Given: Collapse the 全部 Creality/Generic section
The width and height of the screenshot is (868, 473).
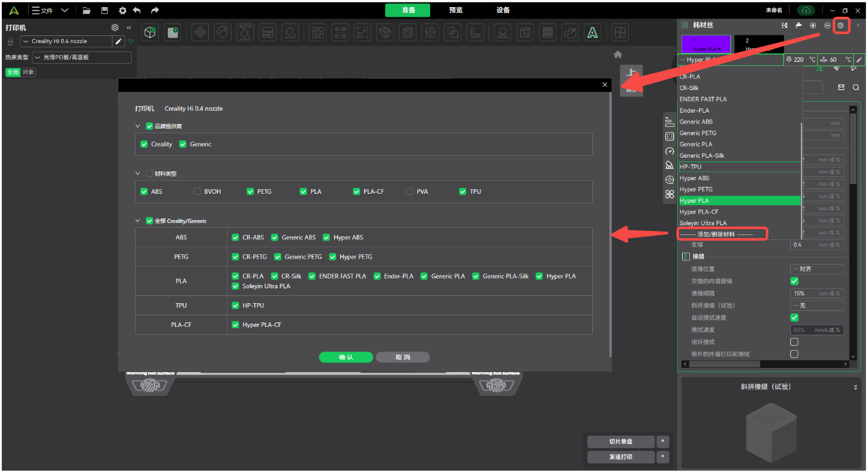Looking at the screenshot, I should pyautogui.click(x=138, y=221).
